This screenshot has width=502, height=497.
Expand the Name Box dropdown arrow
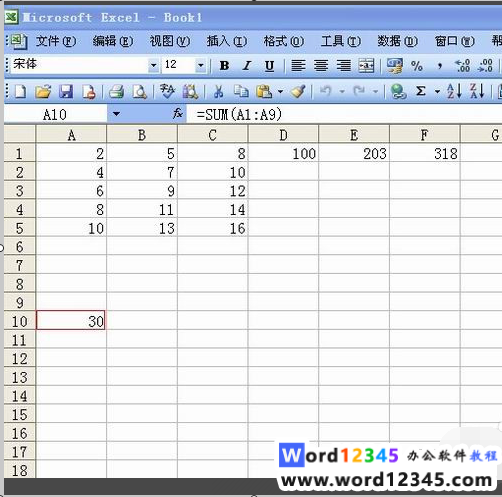116,114
